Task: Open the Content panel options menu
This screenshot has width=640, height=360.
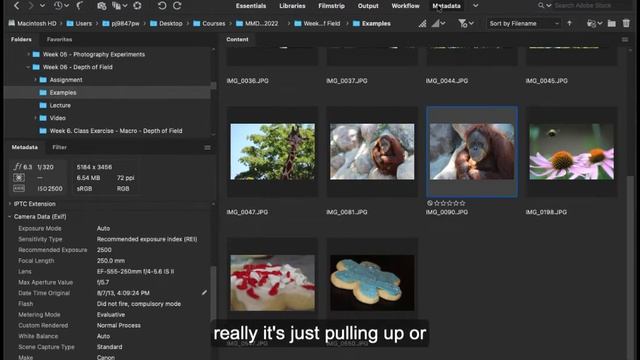Action: (625, 40)
